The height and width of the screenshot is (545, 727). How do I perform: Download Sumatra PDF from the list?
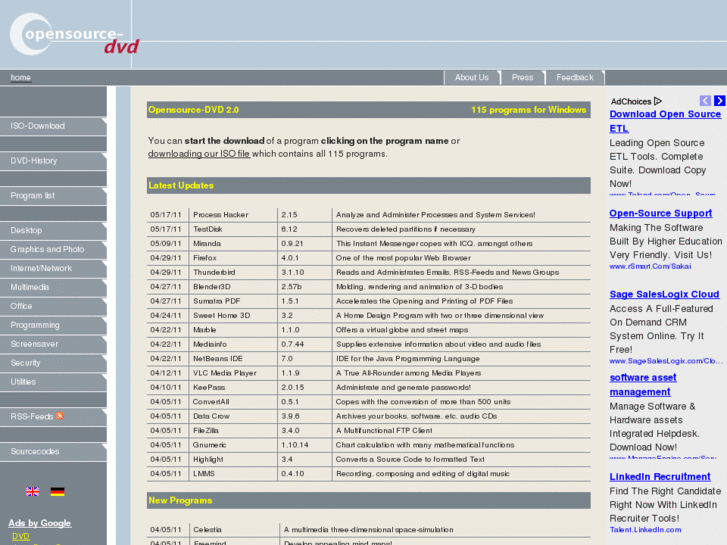pos(217,301)
